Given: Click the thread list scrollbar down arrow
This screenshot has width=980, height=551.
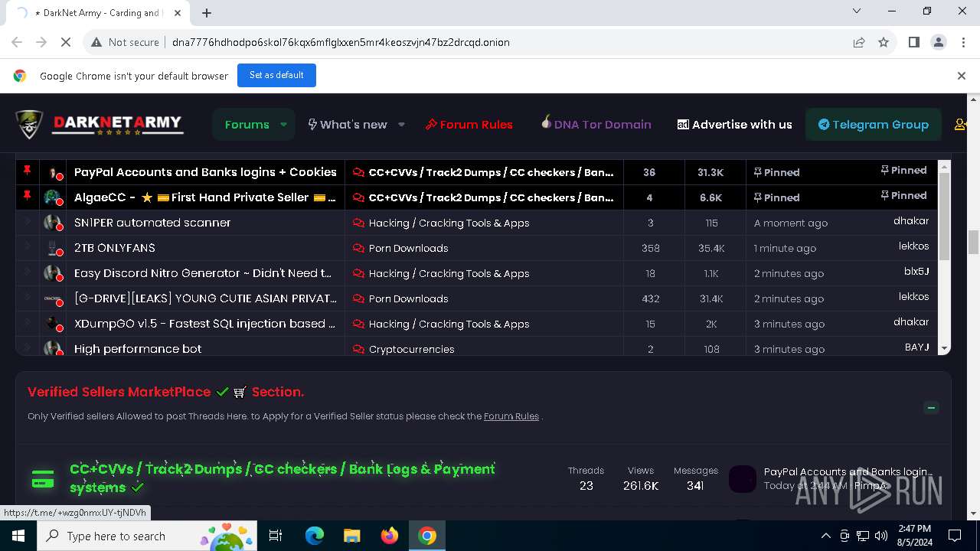Looking at the screenshot, I should click(944, 348).
